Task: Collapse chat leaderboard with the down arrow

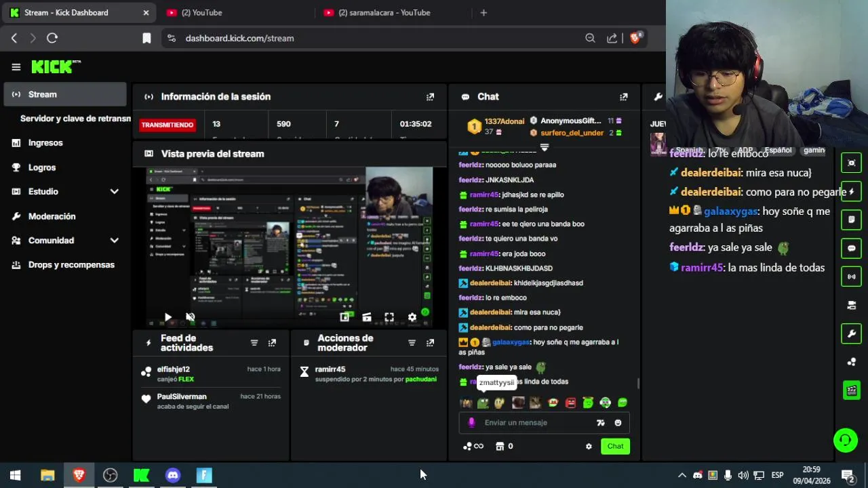Action: [544, 147]
